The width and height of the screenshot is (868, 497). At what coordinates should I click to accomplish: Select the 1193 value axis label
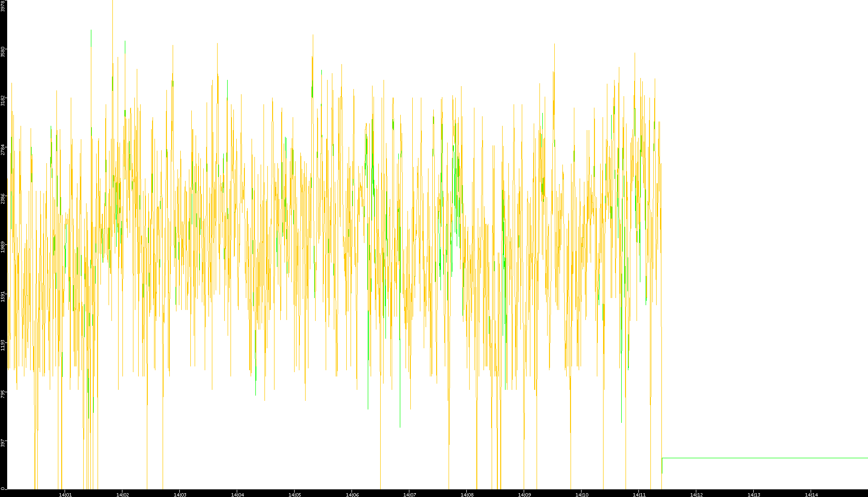3,345
